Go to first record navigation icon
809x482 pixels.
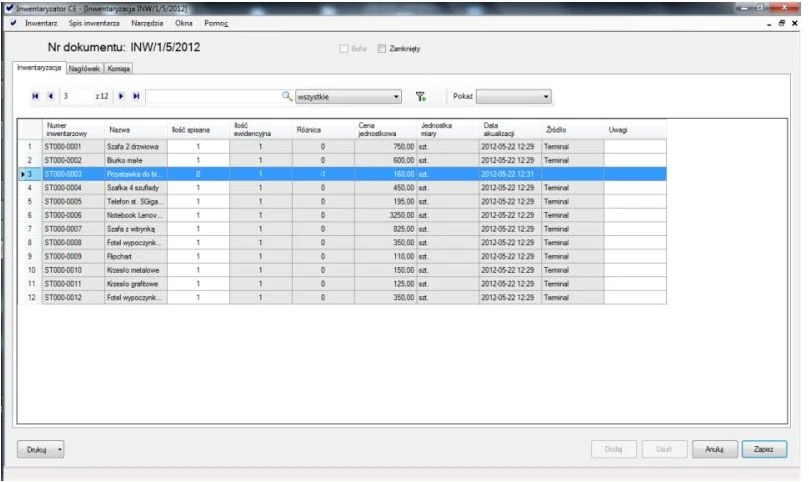[x=35, y=96]
